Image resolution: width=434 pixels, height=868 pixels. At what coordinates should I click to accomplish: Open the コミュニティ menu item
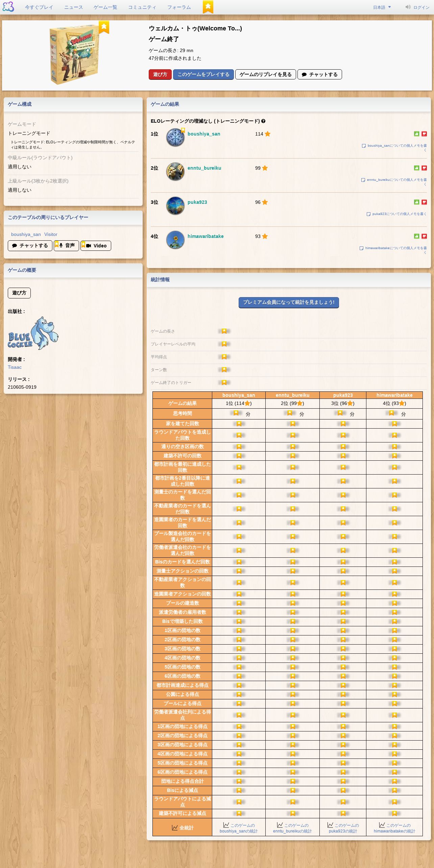[142, 7]
